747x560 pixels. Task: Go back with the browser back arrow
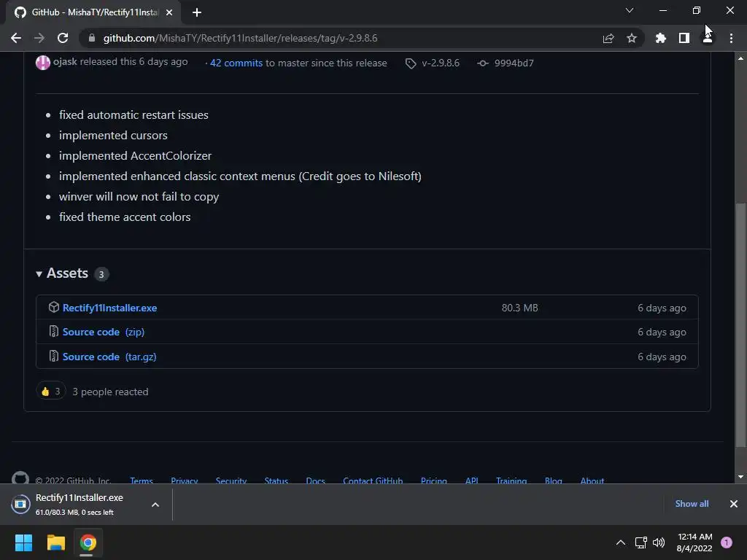(x=16, y=38)
